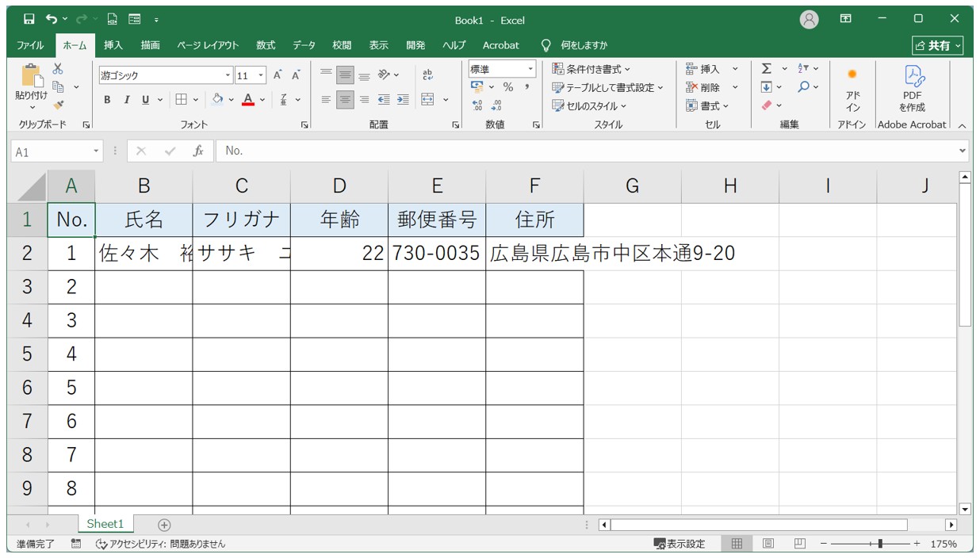Click the Save icon in quick access toolbar
980x558 pixels.
pyautogui.click(x=29, y=19)
